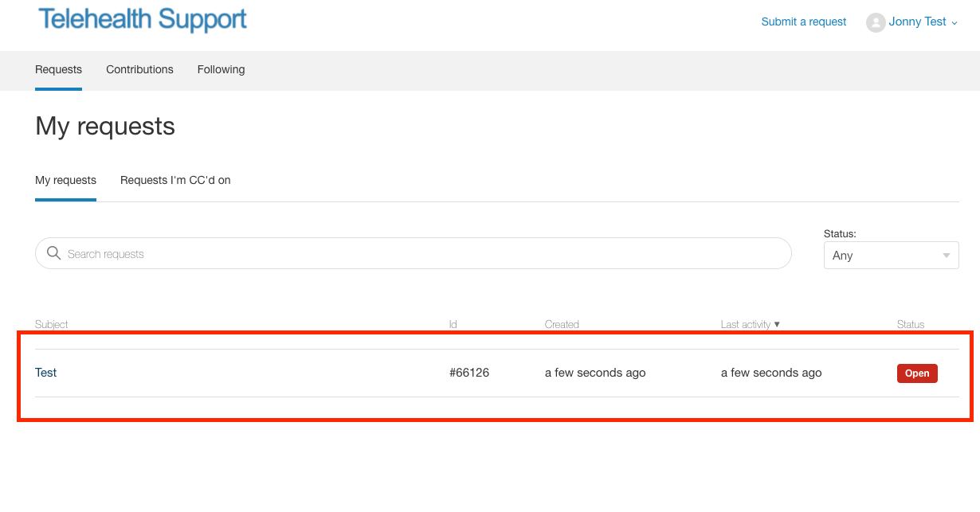
Task: Click the My requests page heading
Action: coord(105,126)
